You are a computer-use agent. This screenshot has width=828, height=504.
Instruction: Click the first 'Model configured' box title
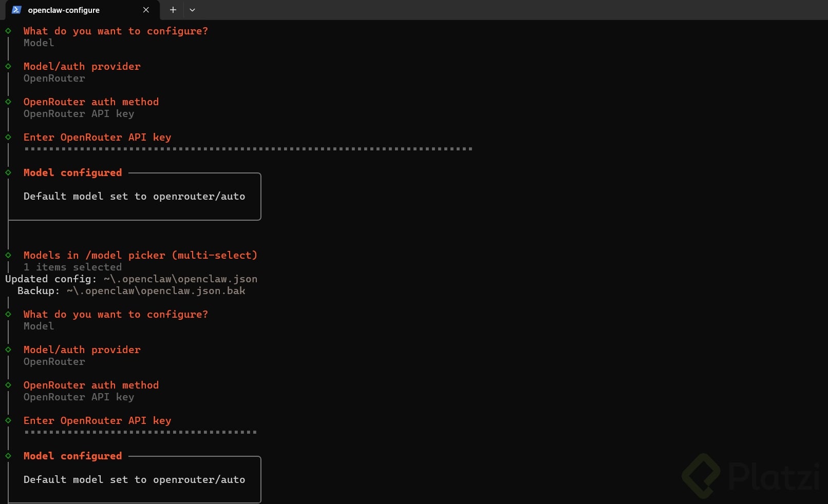pyautogui.click(x=73, y=173)
